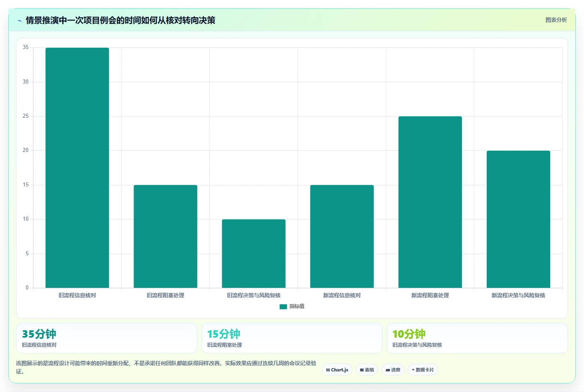This screenshot has width=584, height=392.
Task: Select the 新流程信息核对 bar
Action: point(342,236)
